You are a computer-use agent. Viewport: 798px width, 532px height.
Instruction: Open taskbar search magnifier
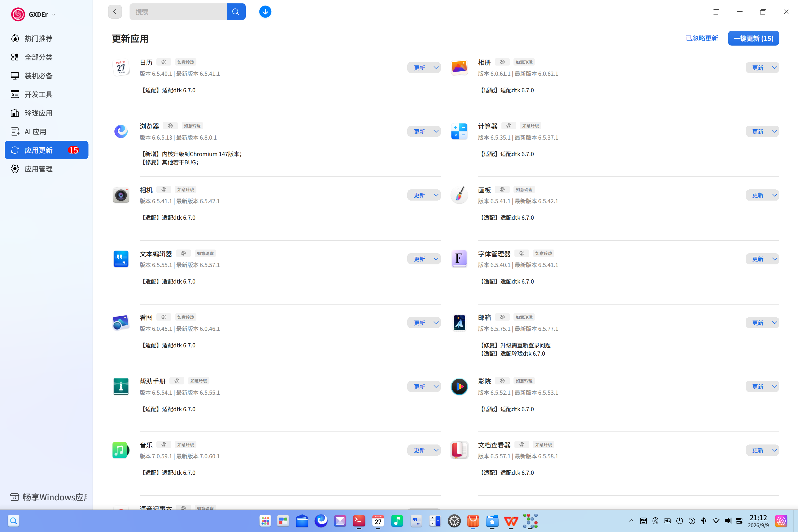[14, 521]
